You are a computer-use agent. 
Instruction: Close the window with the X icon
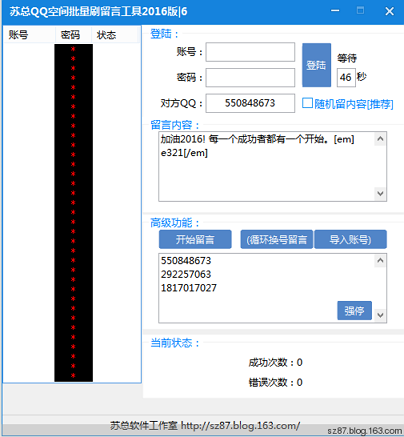coord(389,11)
